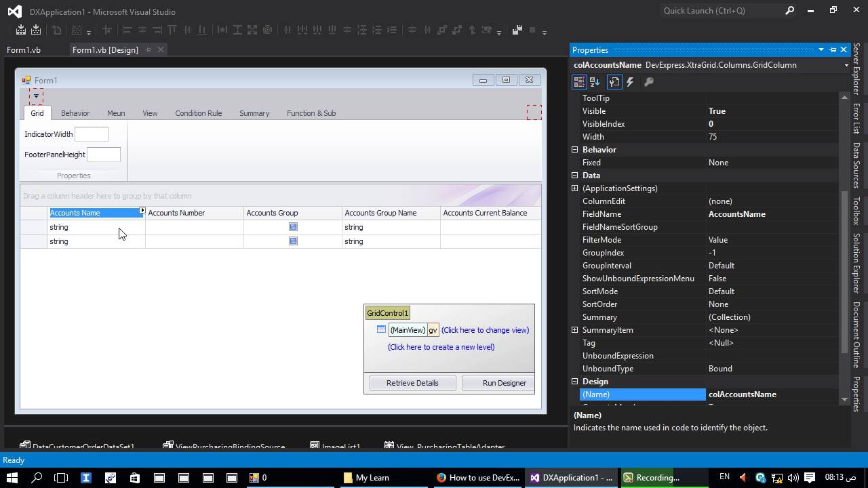Viewport: 868px width, 488px height.
Task: Toggle Accounts Group checkbox in second row
Action: (293, 241)
